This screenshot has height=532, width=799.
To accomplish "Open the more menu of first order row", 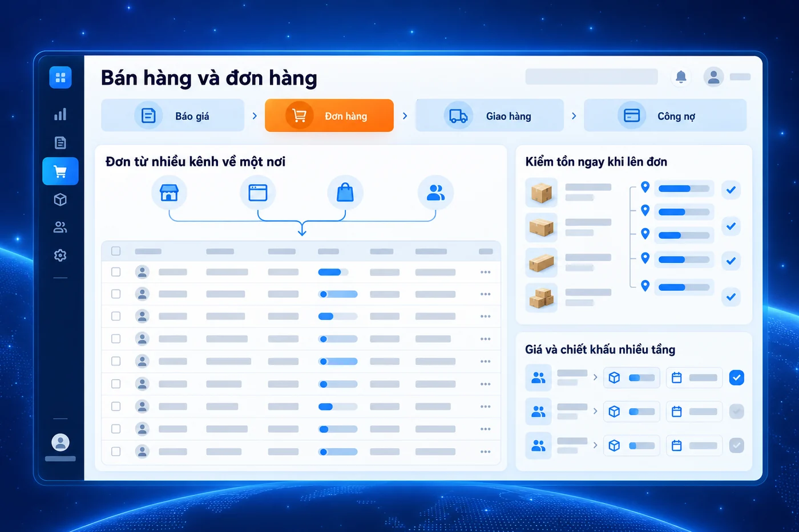I will coord(486,272).
